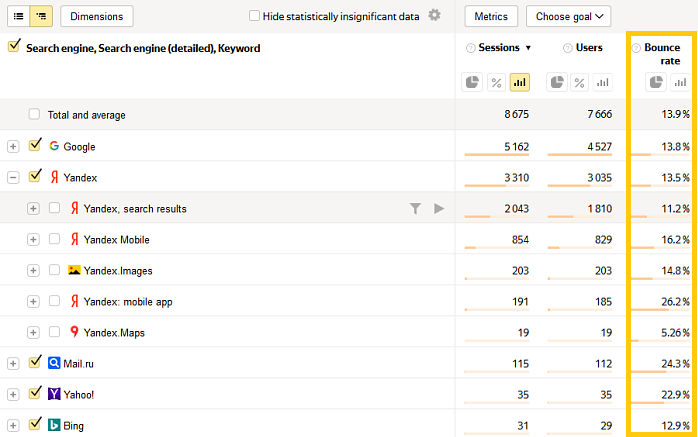
Task: Select pie chart icon under Bounce rate
Action: [656, 83]
